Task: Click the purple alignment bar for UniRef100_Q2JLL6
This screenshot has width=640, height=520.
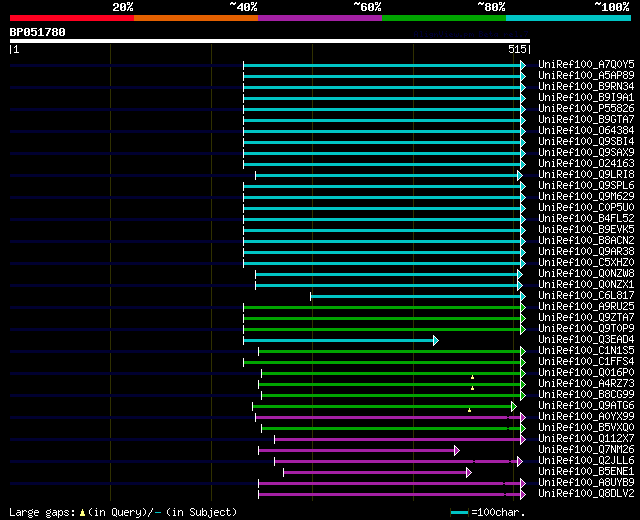Action: pos(396,462)
